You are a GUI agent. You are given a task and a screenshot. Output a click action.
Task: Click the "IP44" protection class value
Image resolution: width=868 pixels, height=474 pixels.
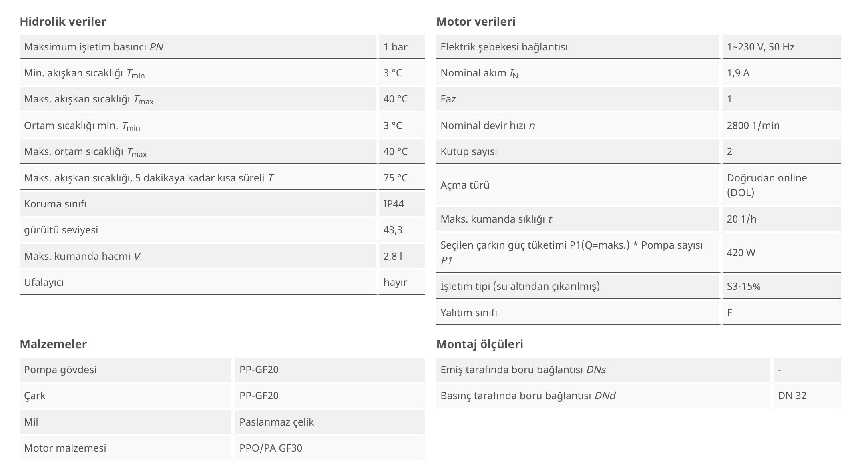tap(394, 204)
